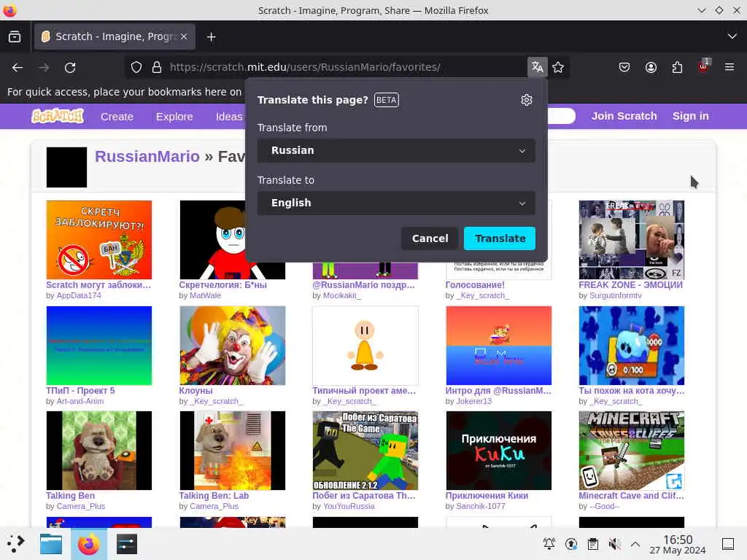Open translation settings gear icon
The image size is (747, 560).
(527, 100)
